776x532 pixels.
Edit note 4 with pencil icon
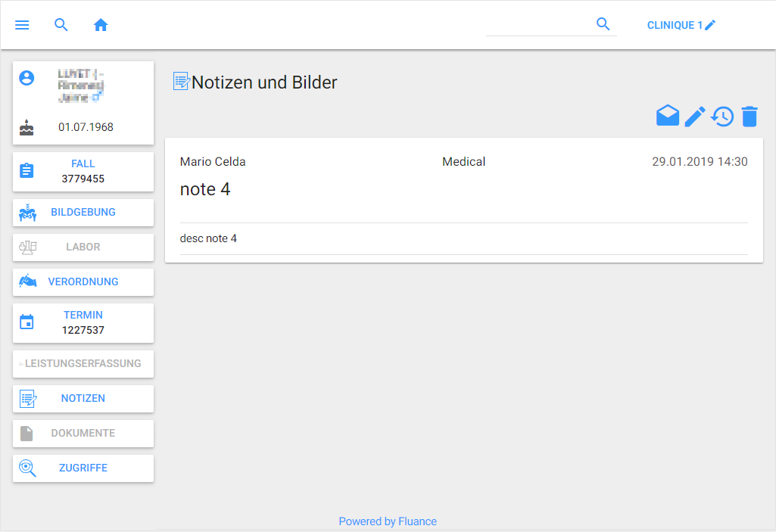695,117
